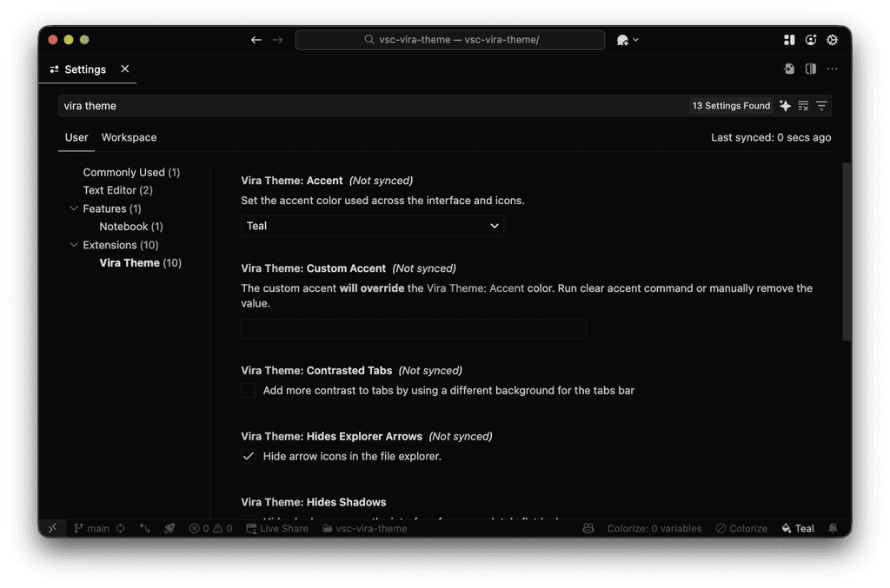
Task: Open remote window icon in status bar
Action: coord(52,528)
